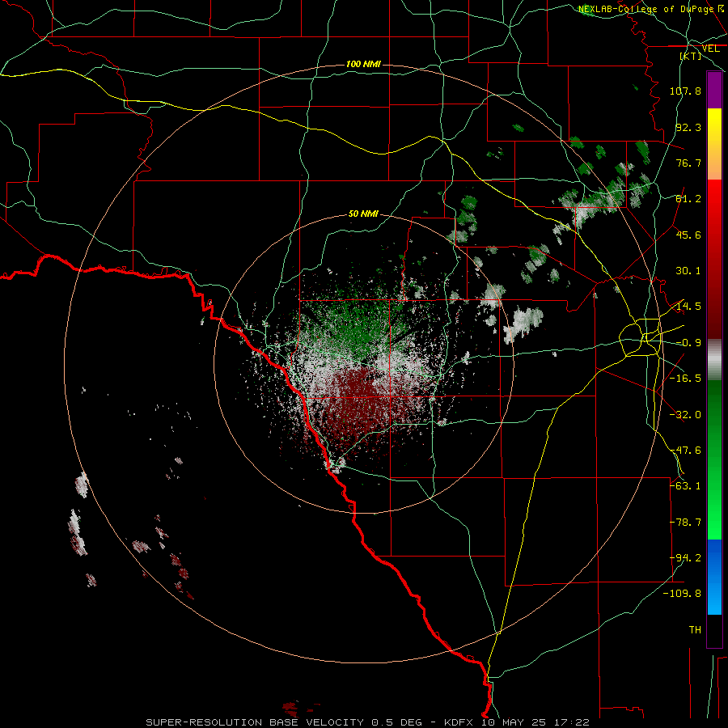Click the green segment of velocity color bar
Image resolution: width=728 pixels, height=728 pixels.
(x=714, y=459)
